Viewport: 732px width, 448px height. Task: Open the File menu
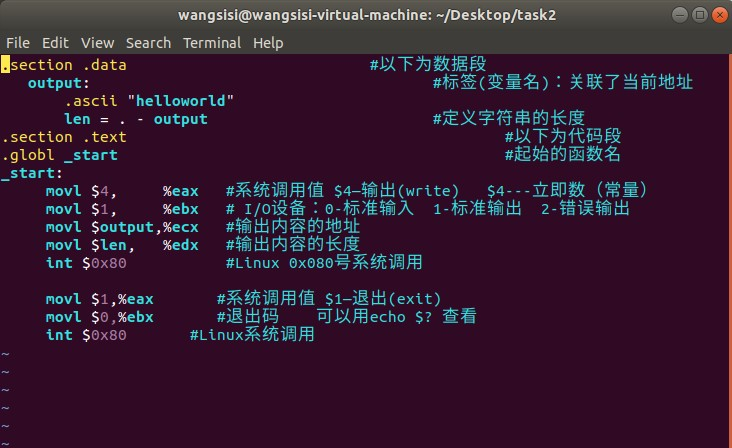pyautogui.click(x=18, y=43)
